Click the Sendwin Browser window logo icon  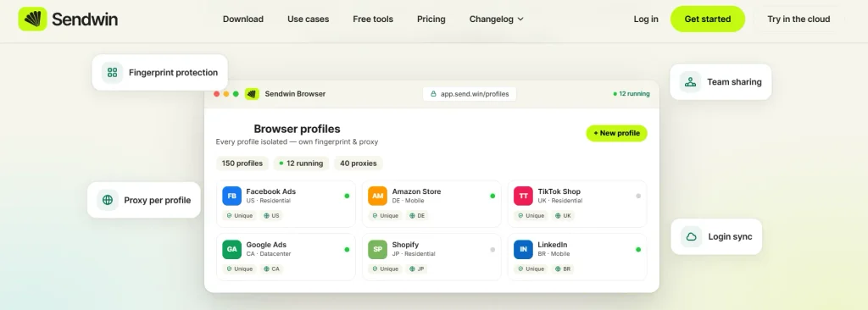(253, 93)
